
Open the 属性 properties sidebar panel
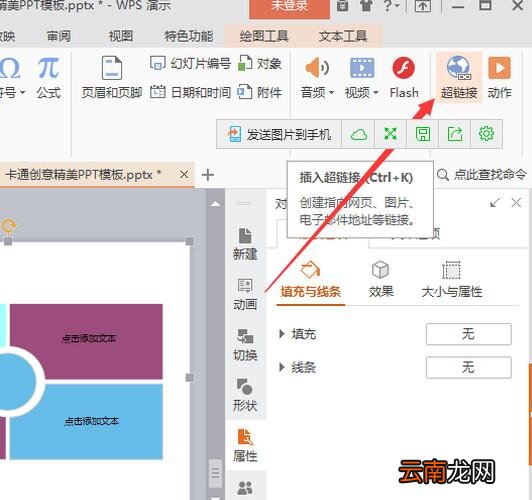[x=245, y=445]
